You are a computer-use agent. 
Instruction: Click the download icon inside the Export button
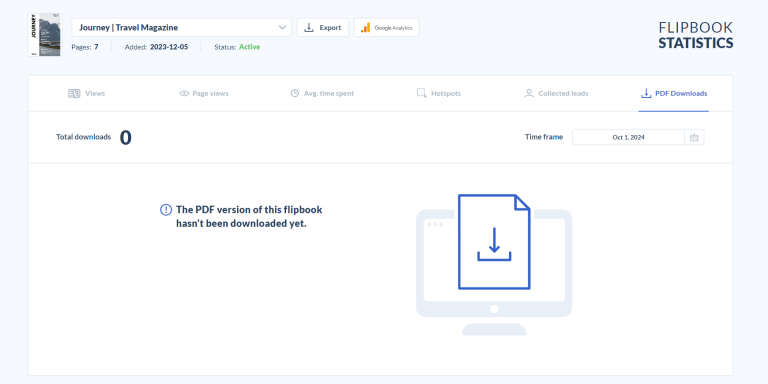309,27
